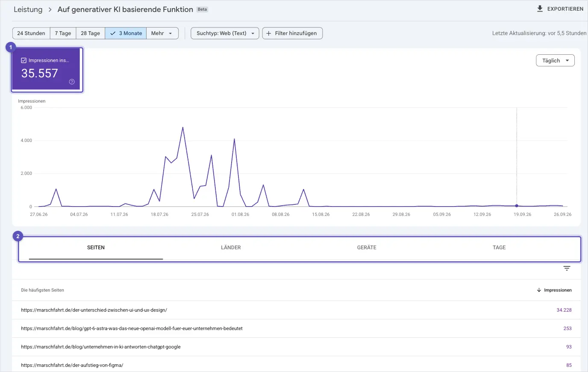Screen dimensions: 588x372
Task: Select the 3 Monate date range
Action: [x=126, y=33]
